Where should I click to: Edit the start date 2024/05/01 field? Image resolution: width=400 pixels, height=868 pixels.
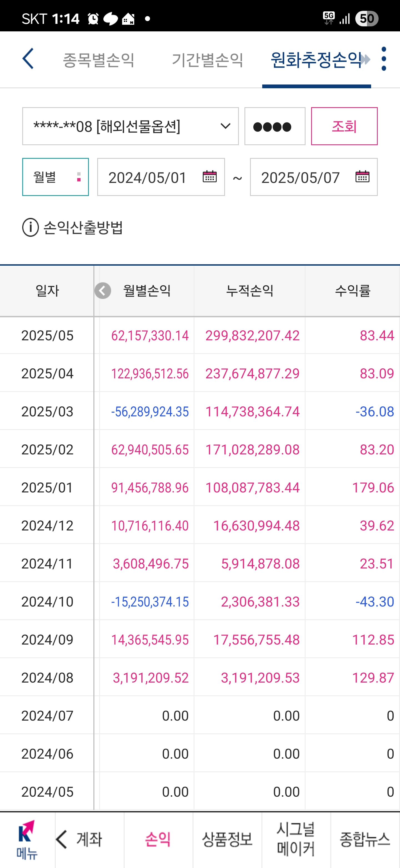pos(161,177)
